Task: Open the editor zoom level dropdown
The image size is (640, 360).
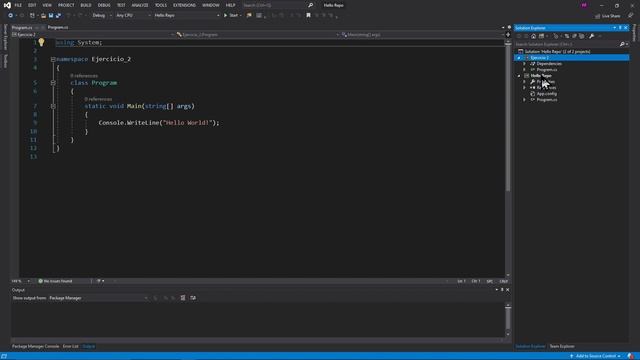Action: [21, 281]
